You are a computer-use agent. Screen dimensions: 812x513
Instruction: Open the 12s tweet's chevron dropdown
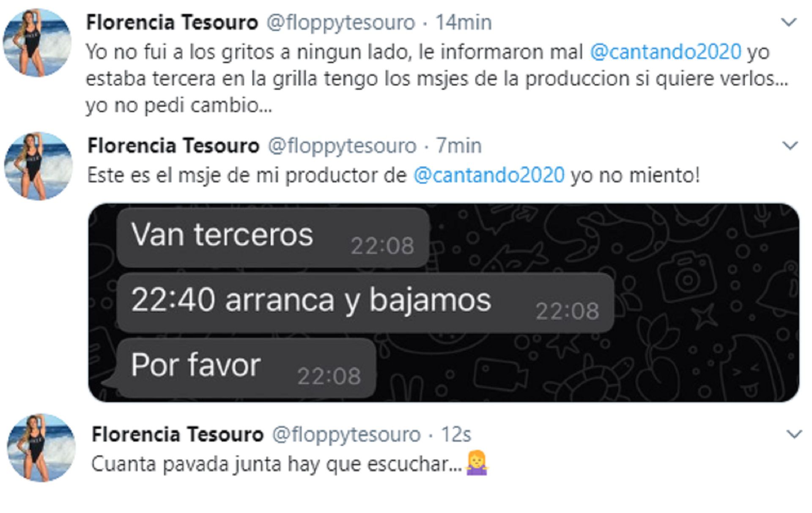794,434
